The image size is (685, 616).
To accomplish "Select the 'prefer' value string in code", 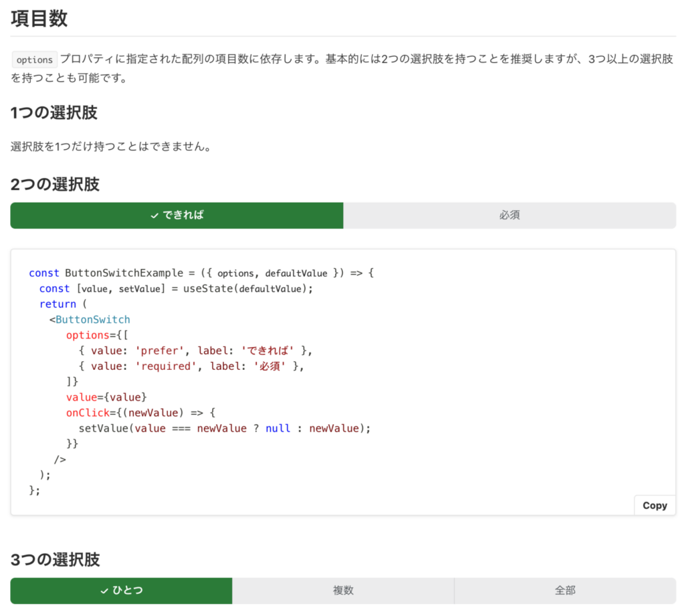I will [160, 350].
